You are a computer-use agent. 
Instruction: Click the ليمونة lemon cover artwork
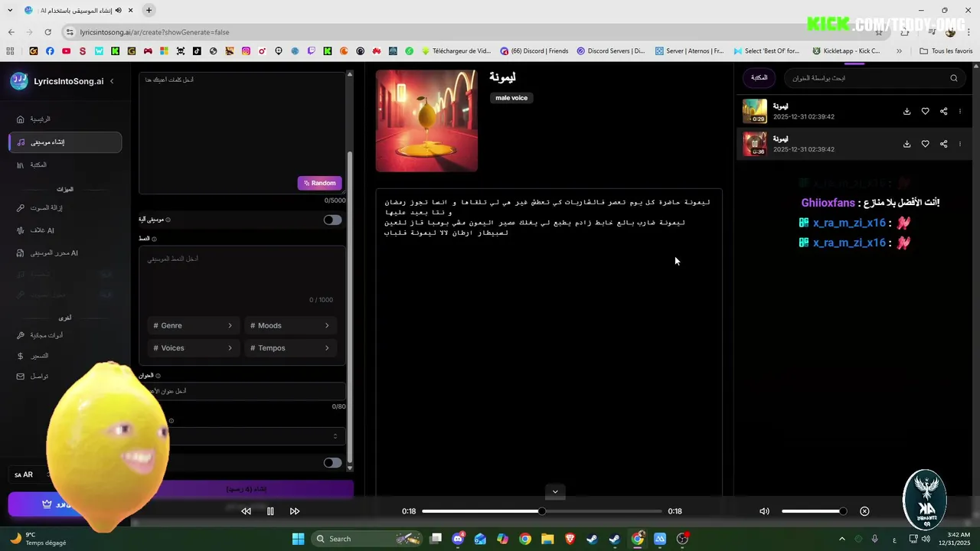pyautogui.click(x=426, y=121)
